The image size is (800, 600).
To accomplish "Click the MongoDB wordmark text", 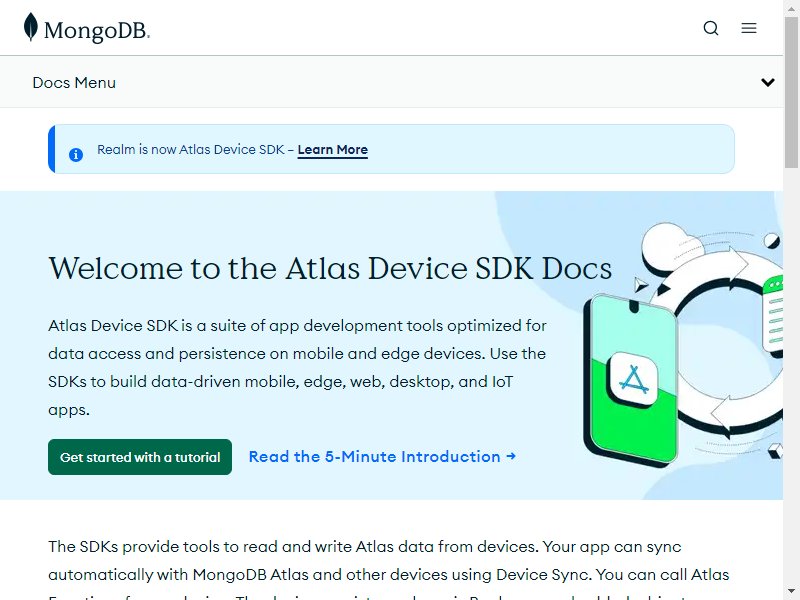I will click(x=96, y=31).
